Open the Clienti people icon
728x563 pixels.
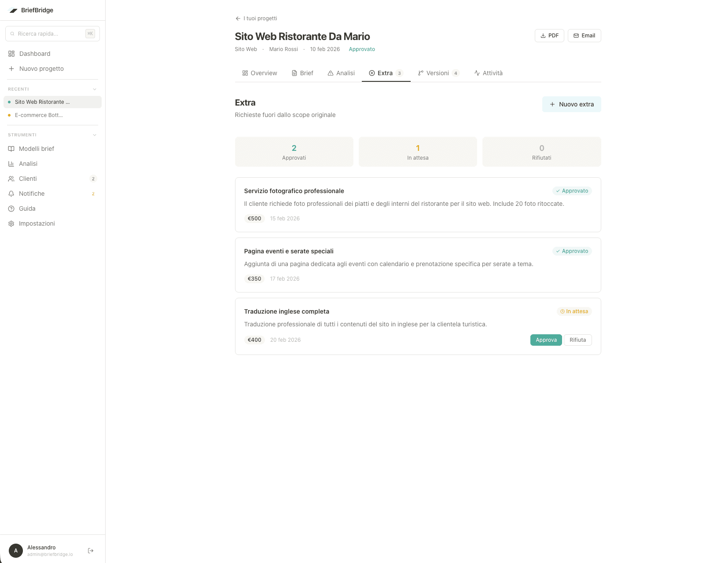pyautogui.click(x=11, y=179)
